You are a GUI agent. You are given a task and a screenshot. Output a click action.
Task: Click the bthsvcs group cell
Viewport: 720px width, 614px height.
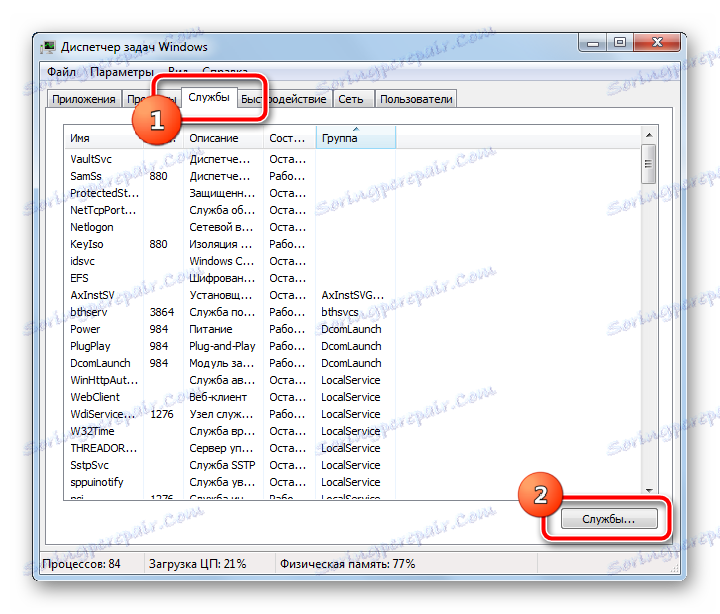(340, 312)
